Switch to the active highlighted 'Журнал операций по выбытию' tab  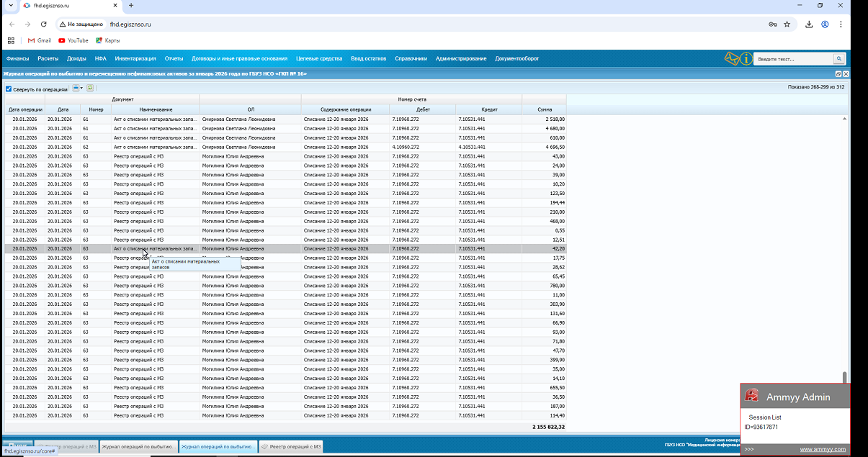point(218,447)
